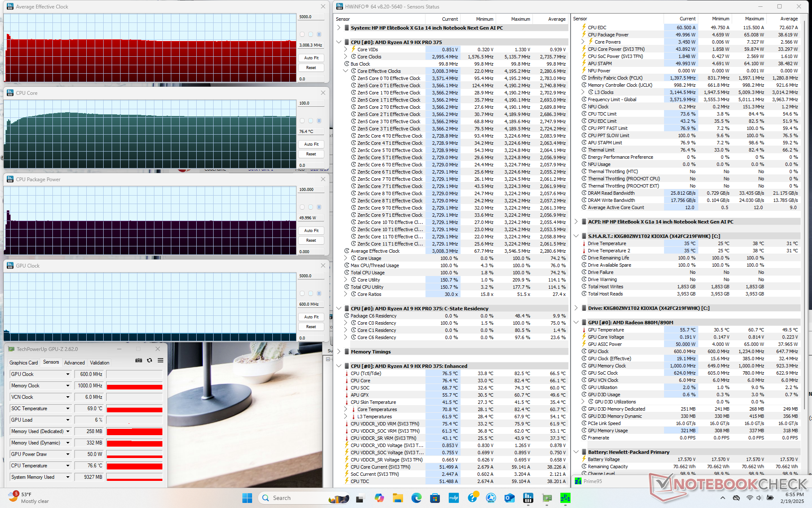Toggle middle checkbox in GPU Clock graph
Image resolution: width=812 pixels, height=508 pixels.
[x=310, y=293]
